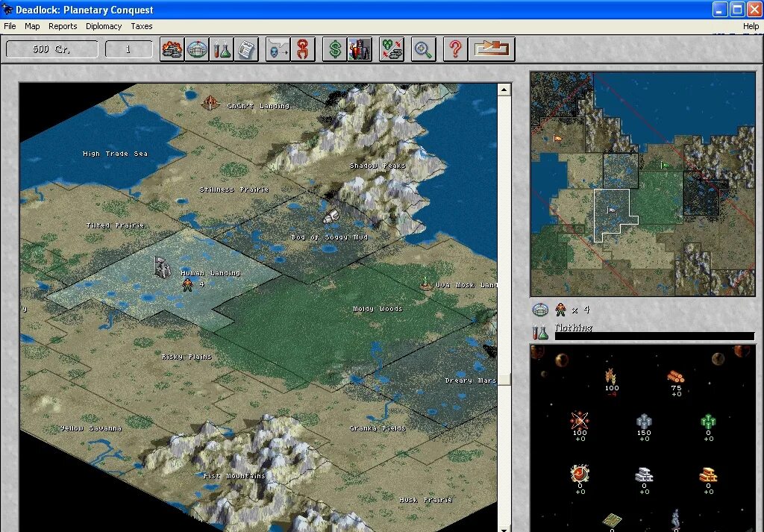
Task: Open research with the flasks toolbar icon
Action: coord(221,49)
